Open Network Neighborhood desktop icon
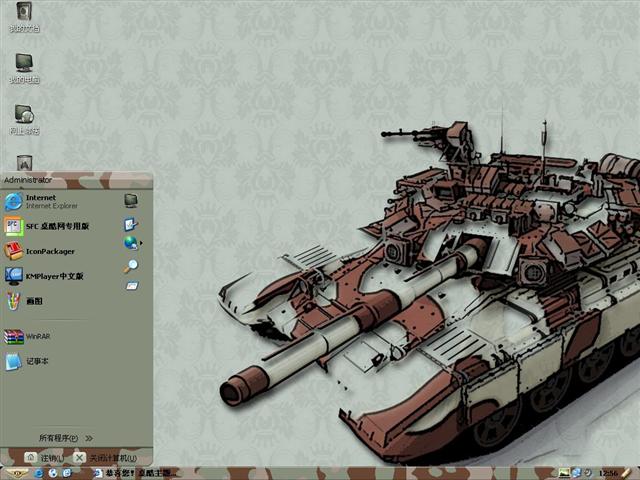 click(x=24, y=120)
